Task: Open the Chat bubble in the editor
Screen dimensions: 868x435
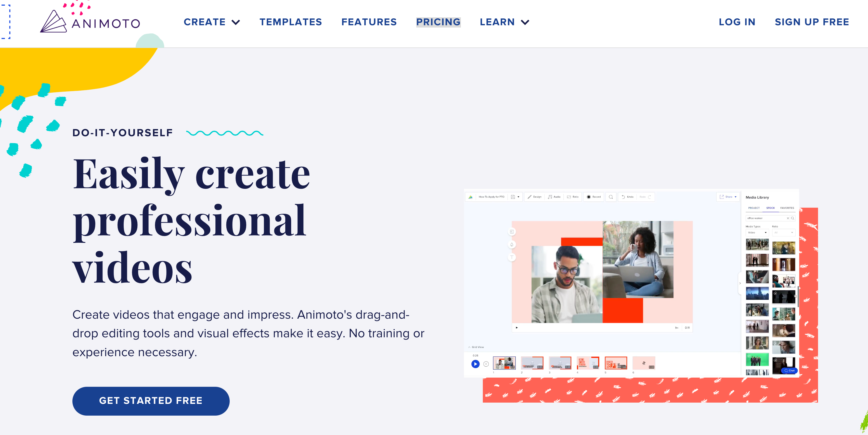Action: click(x=789, y=370)
